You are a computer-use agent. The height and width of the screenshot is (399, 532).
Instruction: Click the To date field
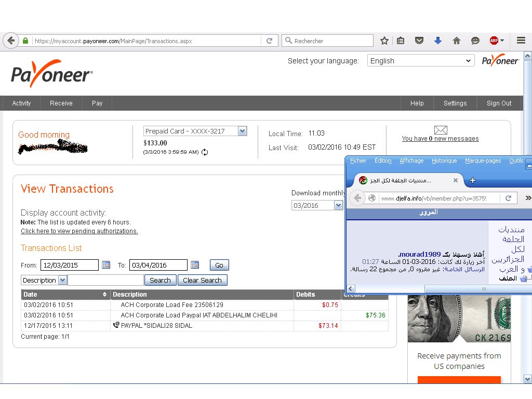(x=158, y=265)
